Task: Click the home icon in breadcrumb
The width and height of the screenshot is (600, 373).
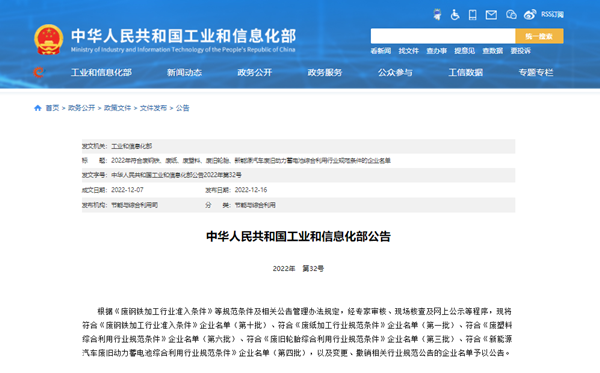Action: point(38,108)
